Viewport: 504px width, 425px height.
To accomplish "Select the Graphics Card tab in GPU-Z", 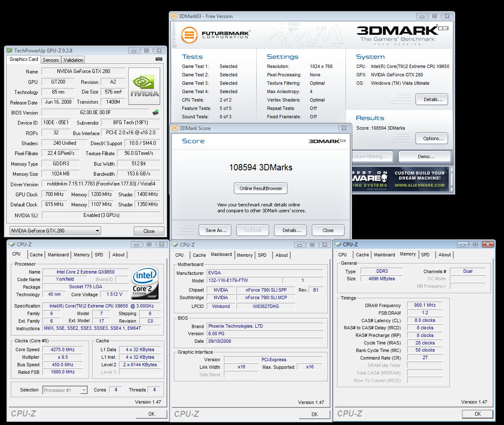I will pos(24,60).
